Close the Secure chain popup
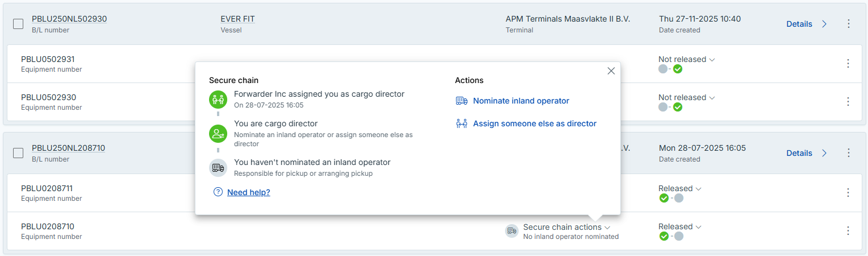This screenshot has height=256, width=868. pyautogui.click(x=611, y=71)
